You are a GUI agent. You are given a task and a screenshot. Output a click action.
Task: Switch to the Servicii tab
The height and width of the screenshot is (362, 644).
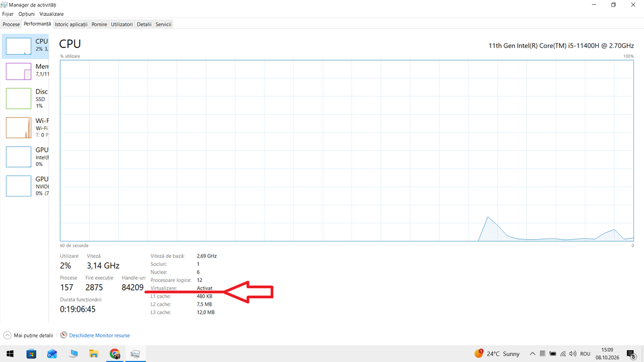click(x=163, y=24)
